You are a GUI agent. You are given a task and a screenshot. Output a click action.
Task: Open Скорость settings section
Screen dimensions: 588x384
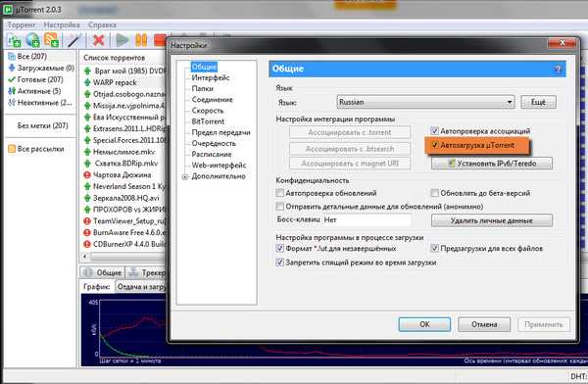pyautogui.click(x=208, y=111)
